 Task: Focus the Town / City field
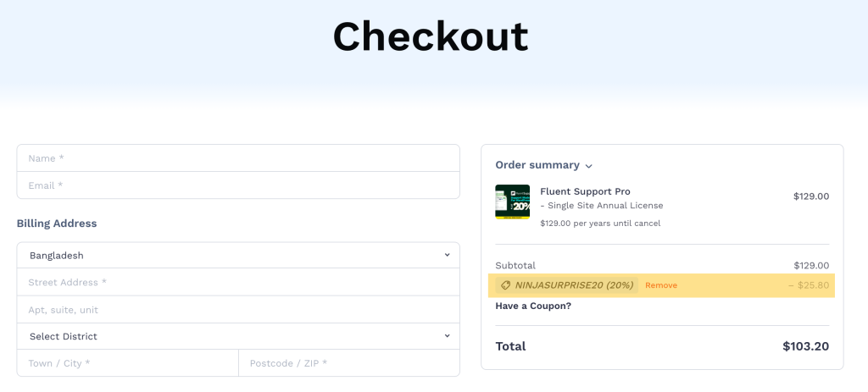[x=127, y=363]
